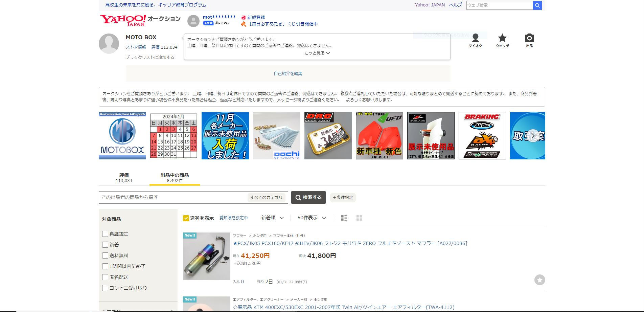This screenshot has height=312, width=644.
Task: Expand the +条件指定 conditions panel
Action: pos(343,198)
